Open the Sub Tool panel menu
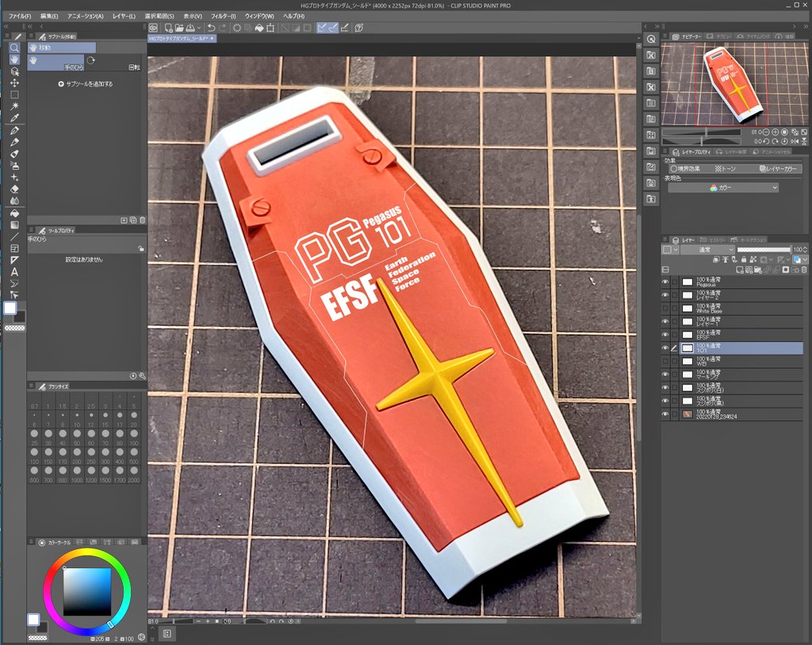Viewport: 812px width, 645px height. click(x=31, y=36)
